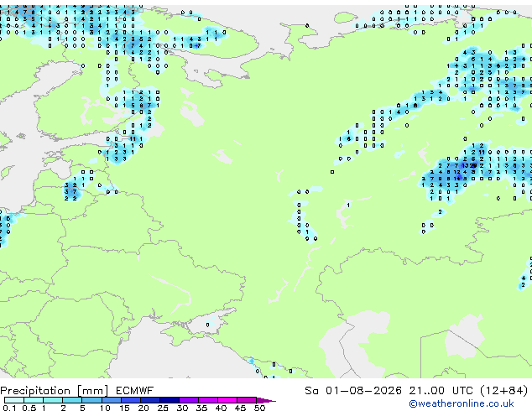Click the '50' legend scale number

(259, 408)
